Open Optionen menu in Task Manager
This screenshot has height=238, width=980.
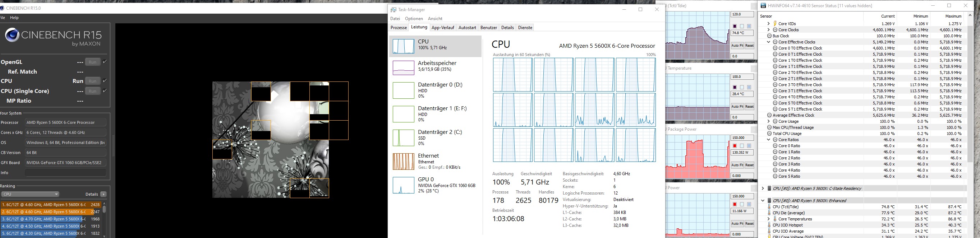414,19
